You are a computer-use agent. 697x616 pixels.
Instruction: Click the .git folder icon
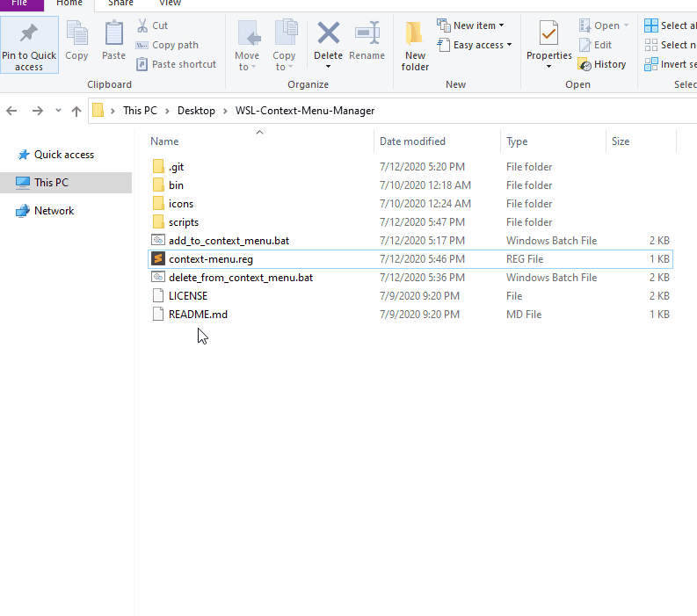(x=158, y=166)
